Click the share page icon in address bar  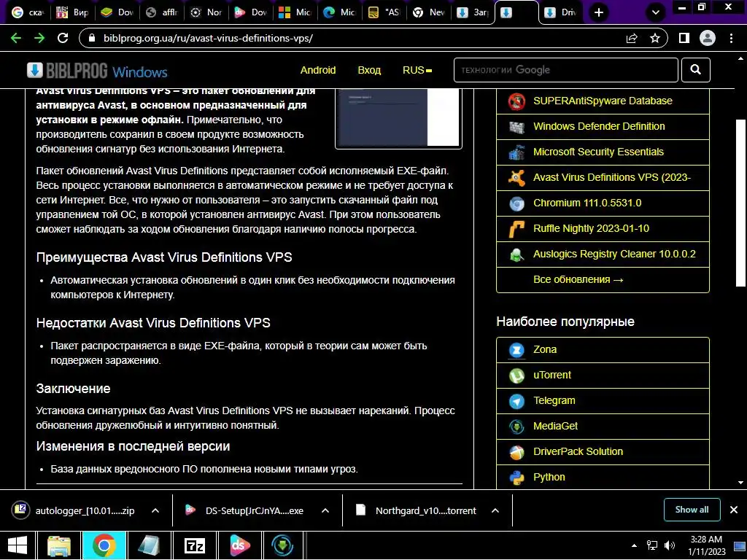pos(632,38)
